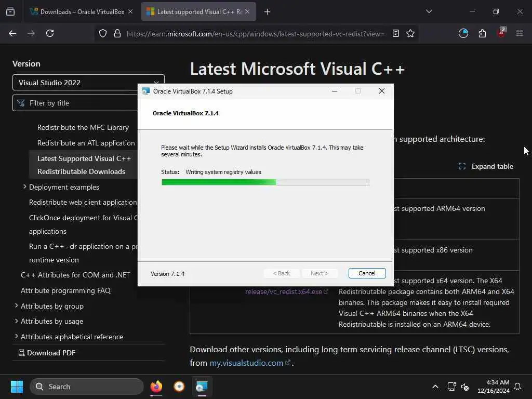Open Run a C++ -clr application entry
This screenshot has width=532, height=399.
[x=83, y=253]
